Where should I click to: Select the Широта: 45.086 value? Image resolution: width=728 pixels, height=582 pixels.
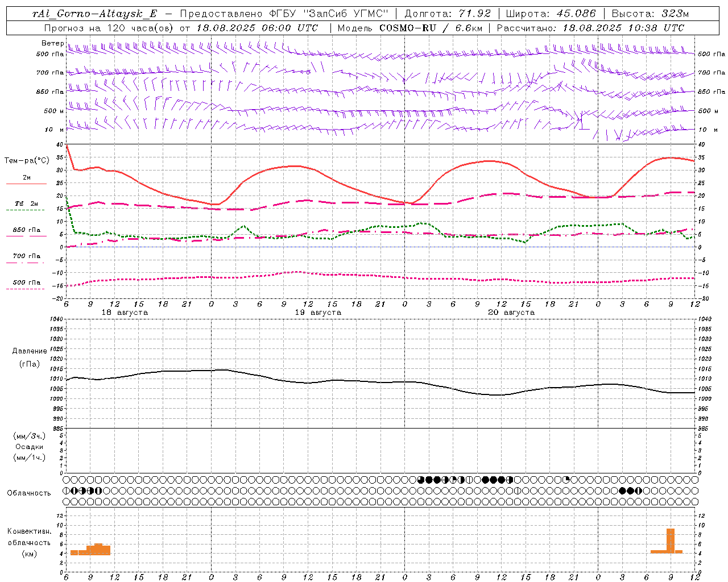[x=551, y=14]
